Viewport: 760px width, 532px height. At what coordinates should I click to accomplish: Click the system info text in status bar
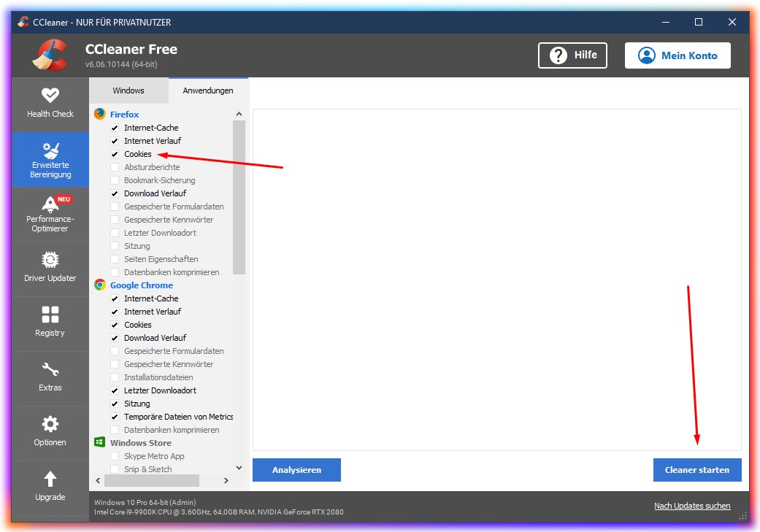[218, 507]
